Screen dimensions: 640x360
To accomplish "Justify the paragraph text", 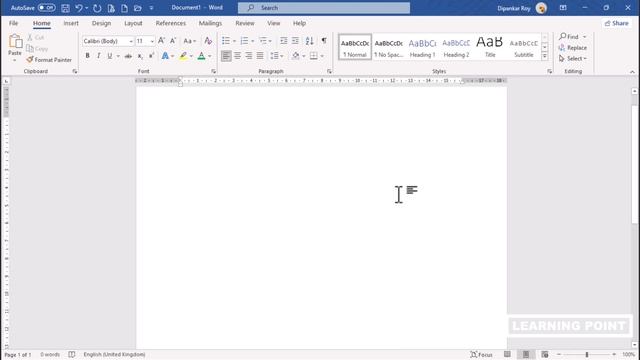I will (x=260, y=56).
